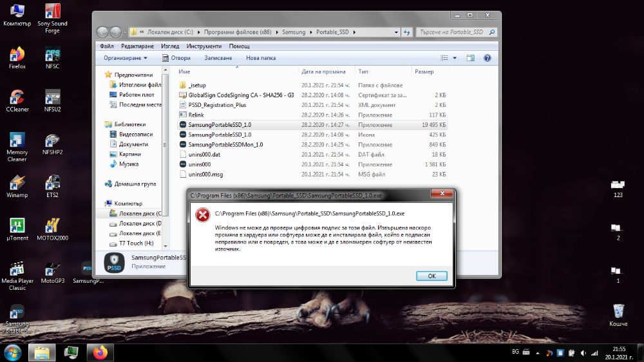Show hidden tray icons arrow

click(538, 353)
